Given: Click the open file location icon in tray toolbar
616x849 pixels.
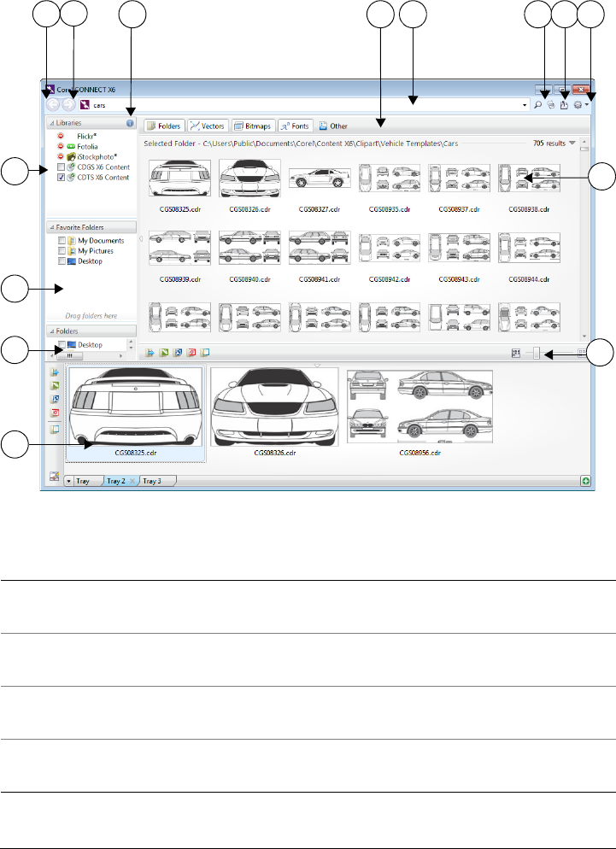Looking at the screenshot, I should [55, 430].
